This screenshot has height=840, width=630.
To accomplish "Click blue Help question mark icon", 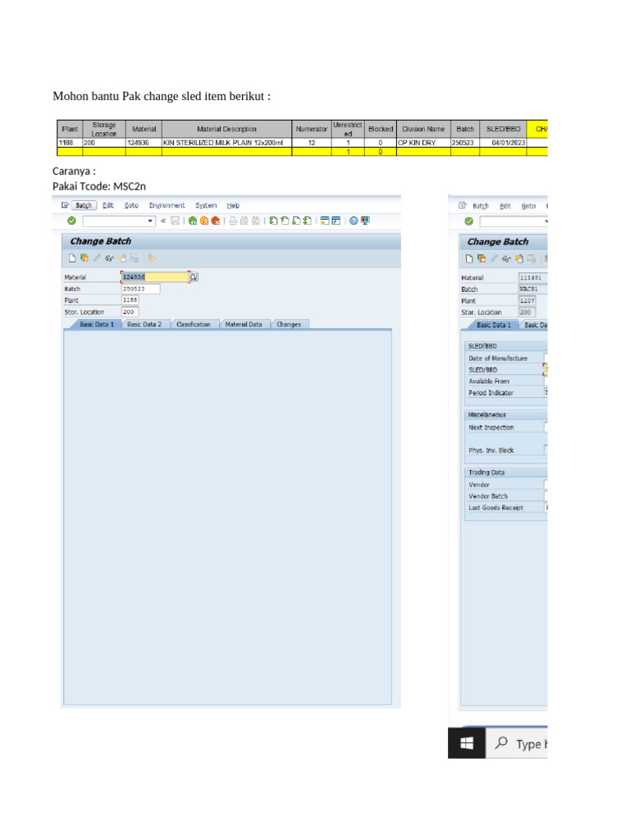I will [354, 221].
